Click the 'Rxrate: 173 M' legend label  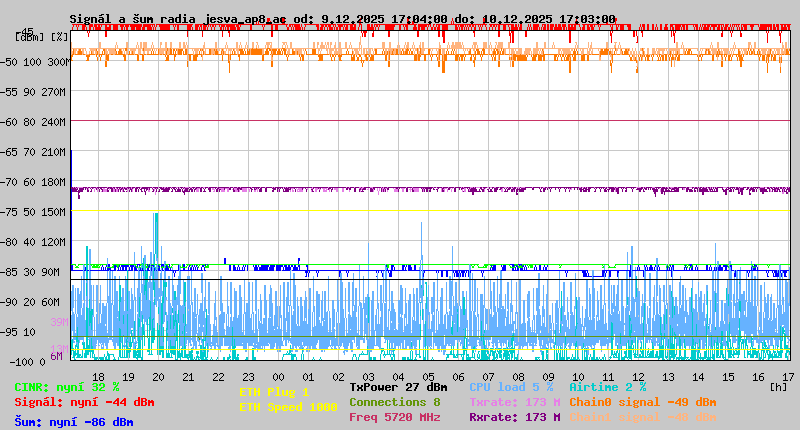515,417
